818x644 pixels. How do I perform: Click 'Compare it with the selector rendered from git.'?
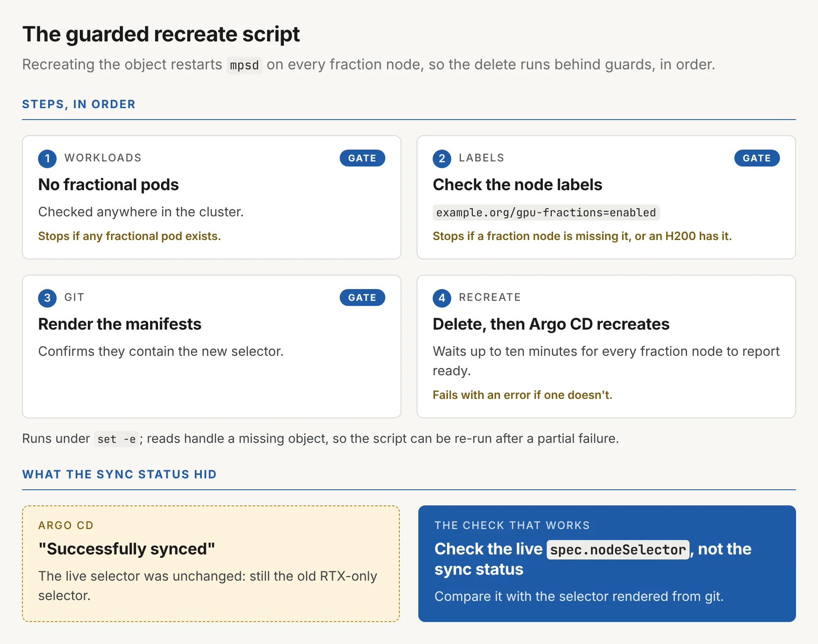pyautogui.click(x=579, y=596)
